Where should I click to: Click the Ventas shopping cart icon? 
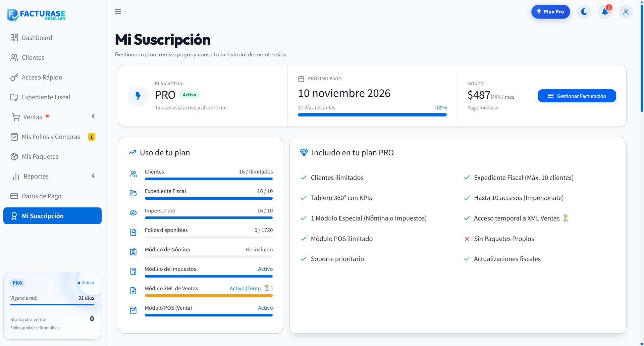[x=16, y=117]
